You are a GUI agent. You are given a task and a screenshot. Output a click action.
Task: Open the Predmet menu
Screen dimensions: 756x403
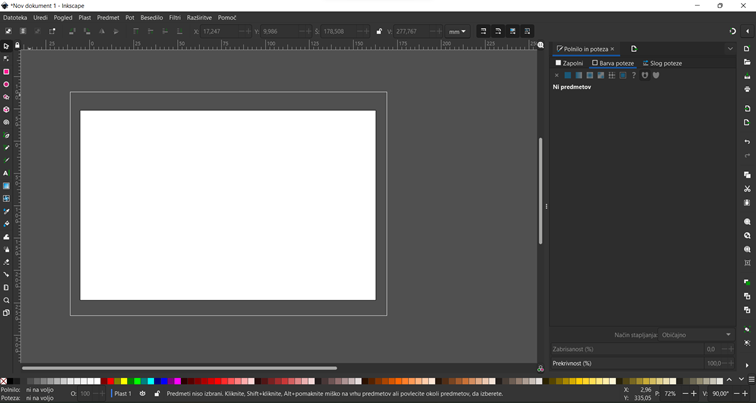pyautogui.click(x=108, y=17)
